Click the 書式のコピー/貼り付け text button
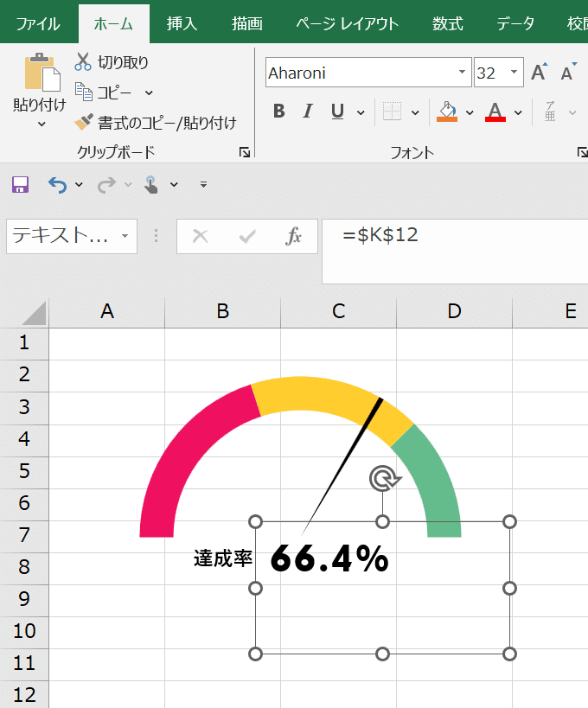This screenshot has height=708, width=588. (167, 123)
